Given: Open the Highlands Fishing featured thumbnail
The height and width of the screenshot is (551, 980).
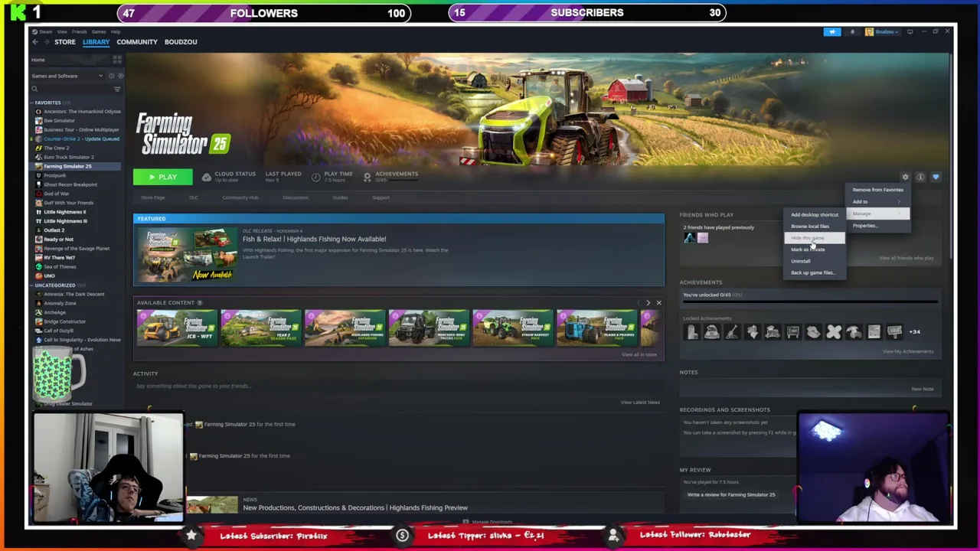Looking at the screenshot, I should pyautogui.click(x=186, y=254).
